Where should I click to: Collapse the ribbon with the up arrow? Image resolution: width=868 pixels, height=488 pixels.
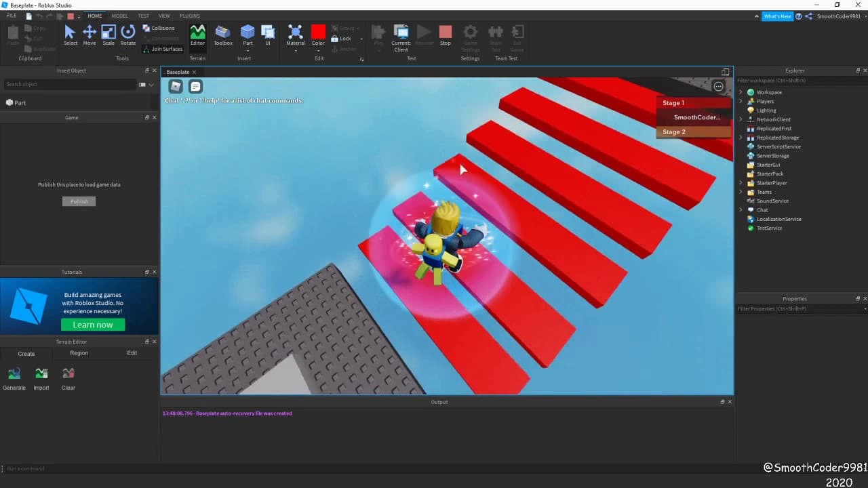(x=757, y=16)
